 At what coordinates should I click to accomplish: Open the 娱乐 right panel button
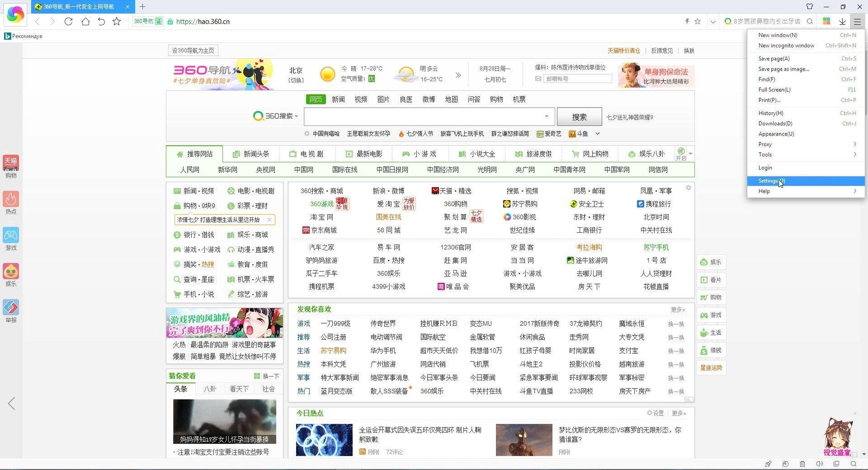point(711,262)
